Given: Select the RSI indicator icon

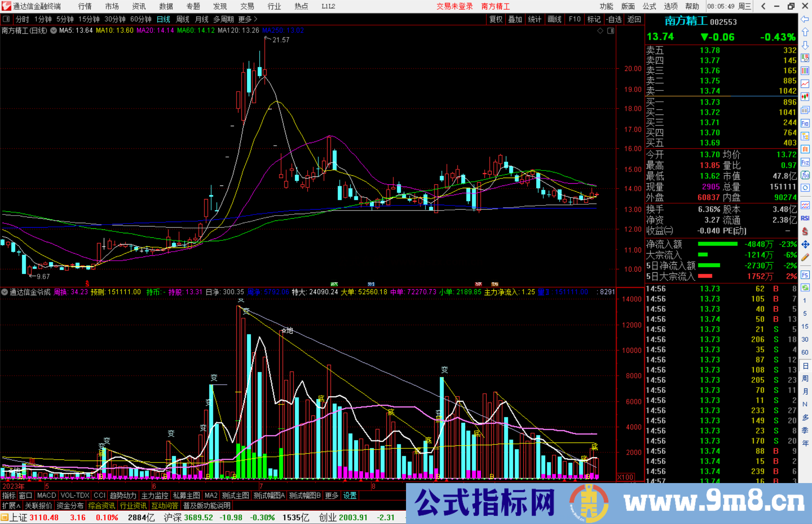Looking at the screenshot, I should click(805, 218).
